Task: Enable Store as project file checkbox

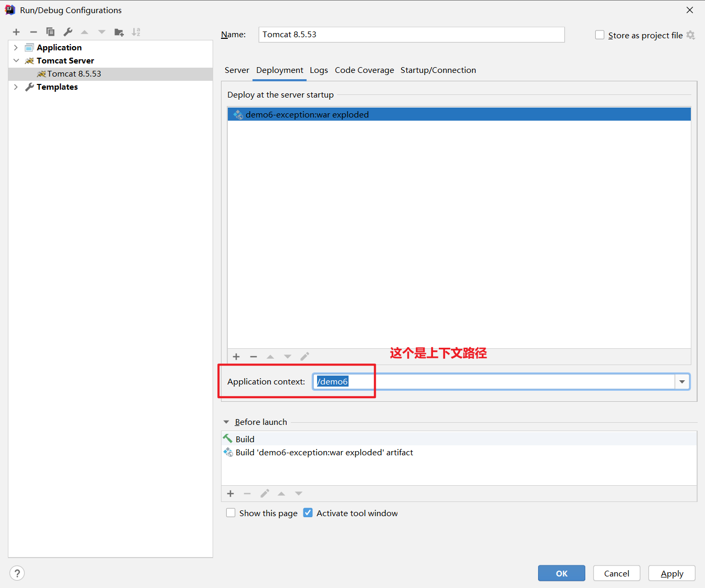Action: pyautogui.click(x=599, y=35)
